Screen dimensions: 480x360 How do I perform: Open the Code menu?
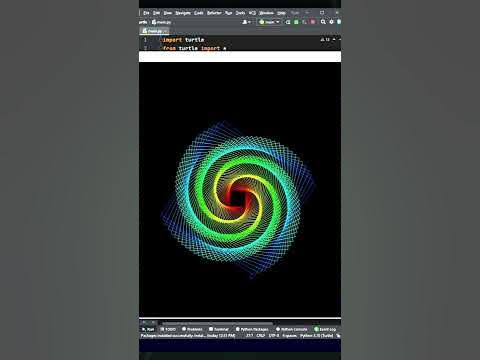(x=199, y=13)
